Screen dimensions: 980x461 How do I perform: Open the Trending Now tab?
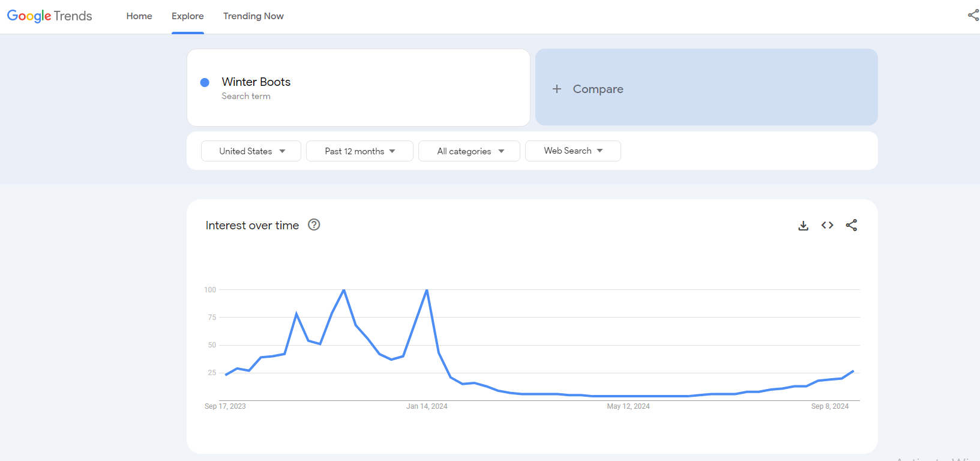pyautogui.click(x=253, y=16)
